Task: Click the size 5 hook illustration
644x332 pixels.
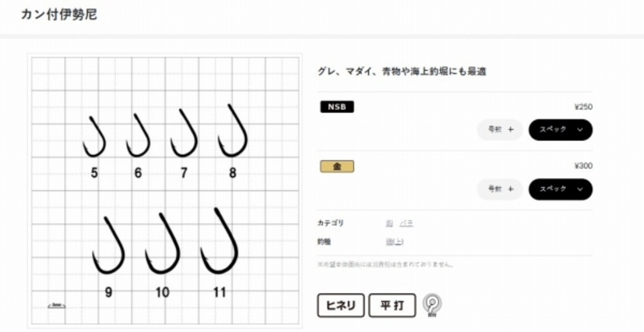Action: [x=94, y=137]
